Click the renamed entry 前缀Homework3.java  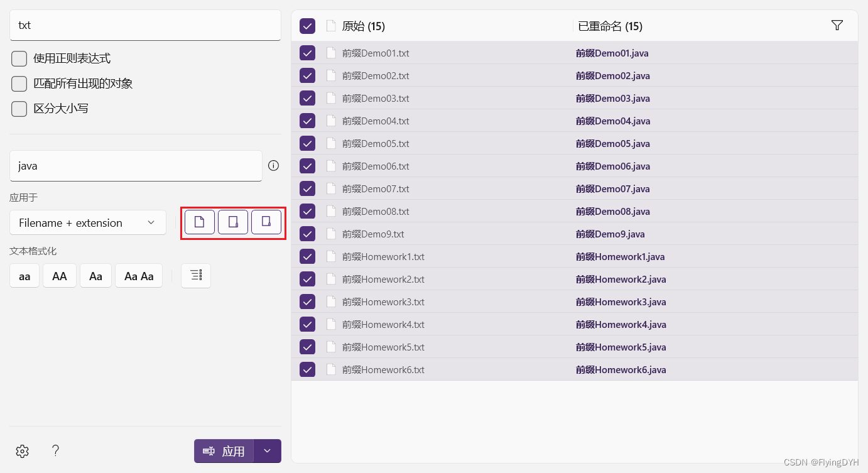621,302
